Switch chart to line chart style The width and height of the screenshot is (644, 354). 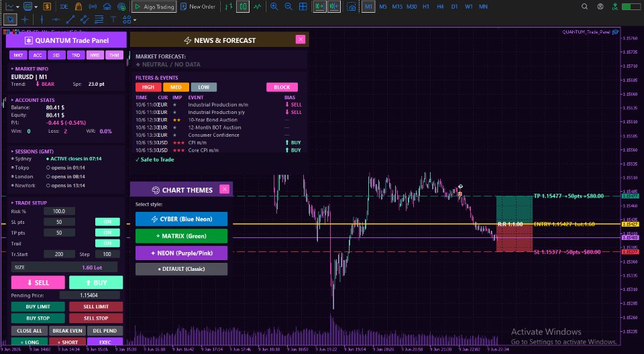point(257,7)
